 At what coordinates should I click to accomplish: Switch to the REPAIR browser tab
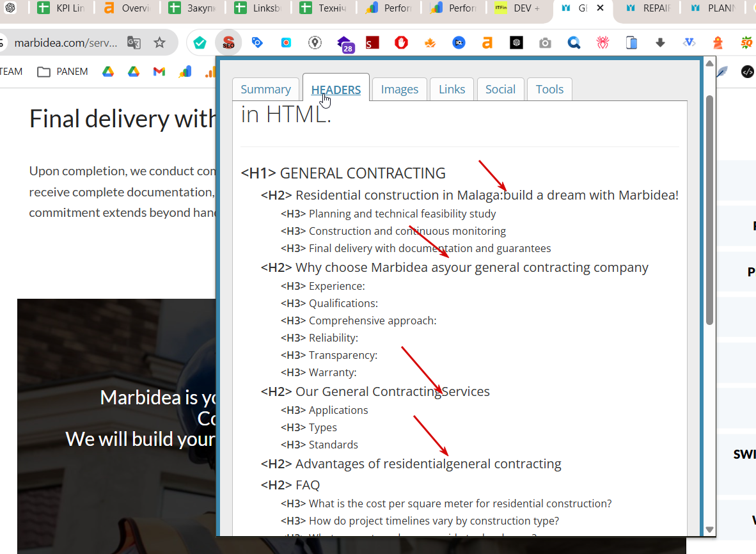click(649, 8)
